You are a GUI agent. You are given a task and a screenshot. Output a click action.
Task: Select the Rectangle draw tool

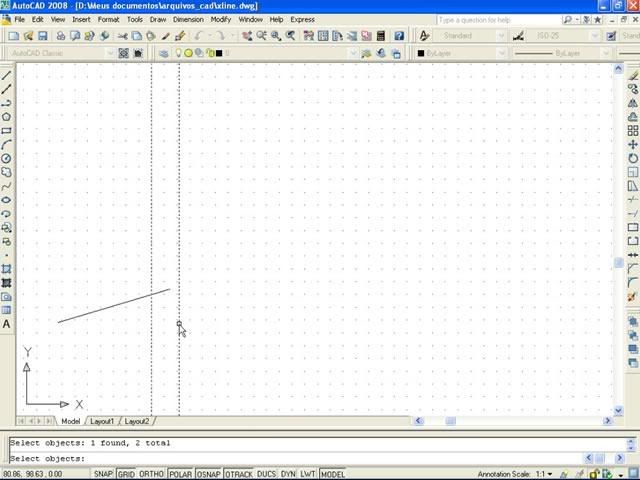coord(6,131)
